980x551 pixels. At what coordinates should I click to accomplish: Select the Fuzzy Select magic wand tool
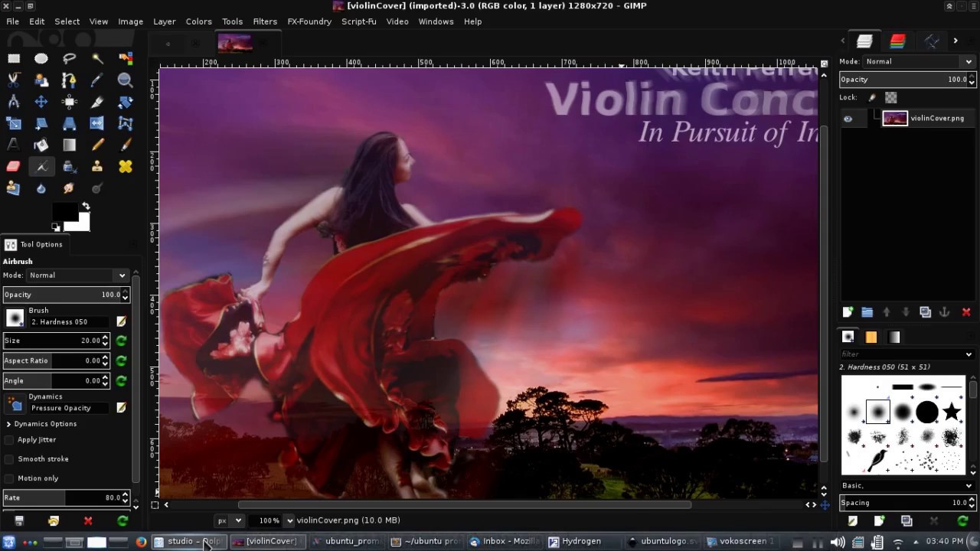click(x=97, y=58)
